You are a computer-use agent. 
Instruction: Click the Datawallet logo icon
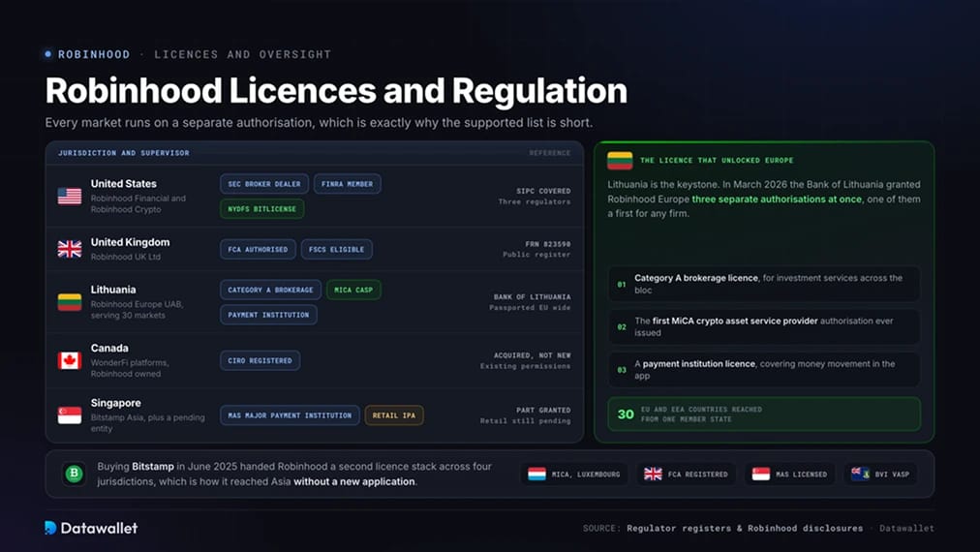[50, 528]
